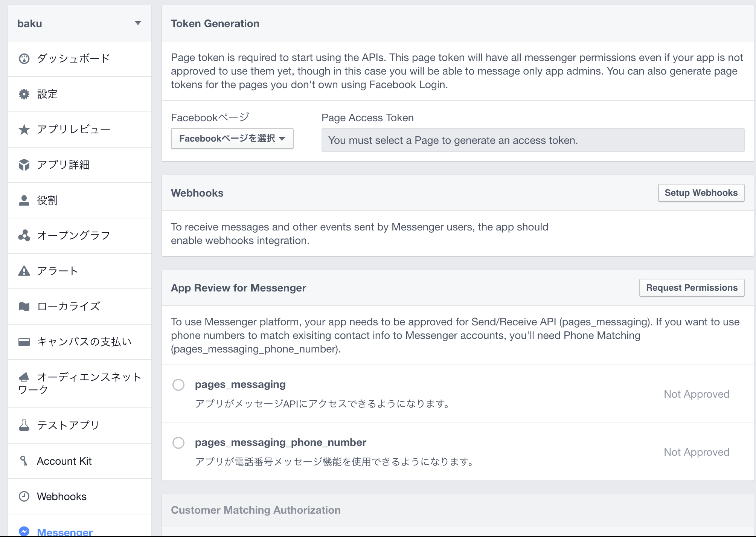Click Not Approved status for pages_messaging
Image resolution: width=756 pixels, height=537 pixels.
[x=697, y=394]
